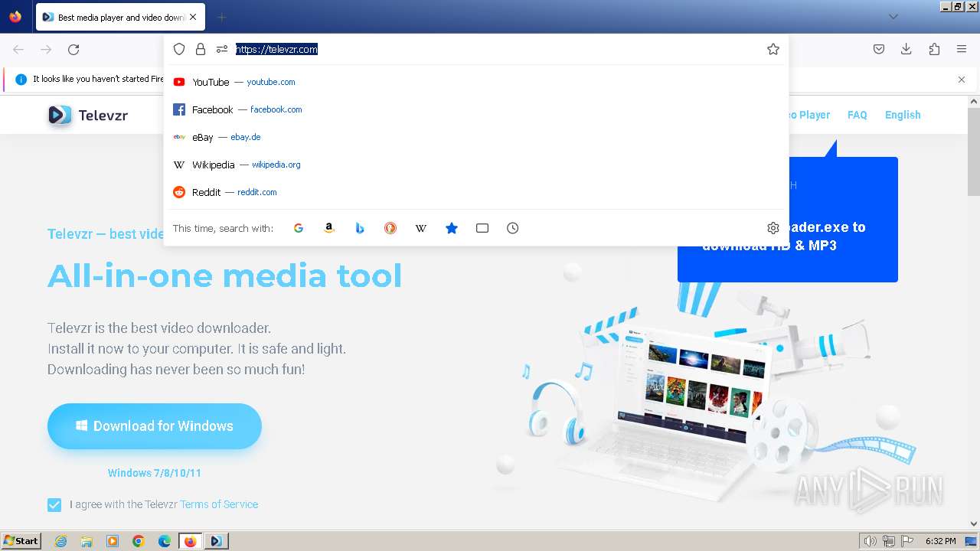980x551 pixels.
Task: Click Download for Windows button
Action: [155, 426]
